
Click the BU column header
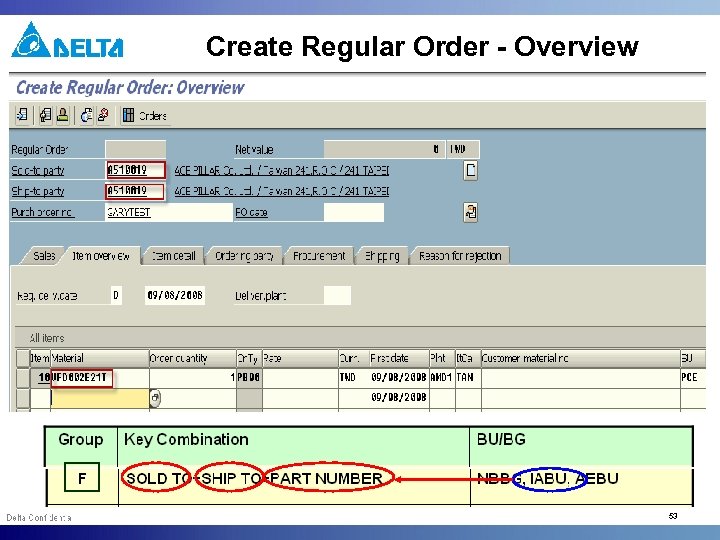pyautogui.click(x=692, y=358)
